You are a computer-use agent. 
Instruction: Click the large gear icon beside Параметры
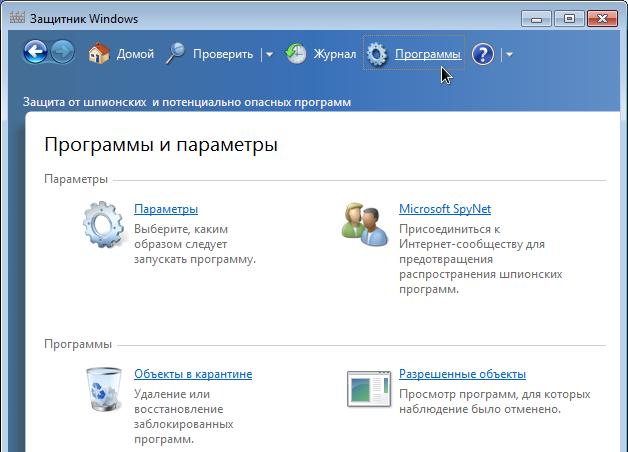(103, 224)
